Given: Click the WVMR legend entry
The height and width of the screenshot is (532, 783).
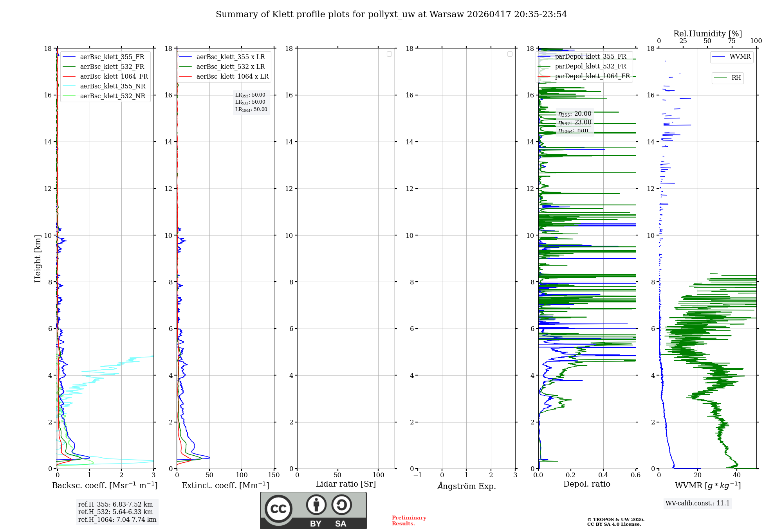Looking at the screenshot, I should 740,57.
